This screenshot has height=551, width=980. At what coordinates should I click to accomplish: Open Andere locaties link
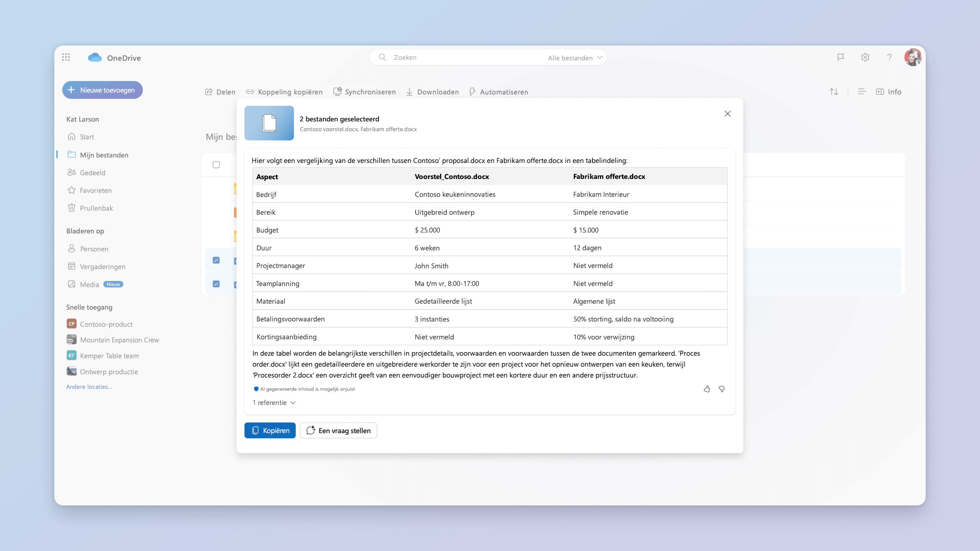tap(89, 387)
